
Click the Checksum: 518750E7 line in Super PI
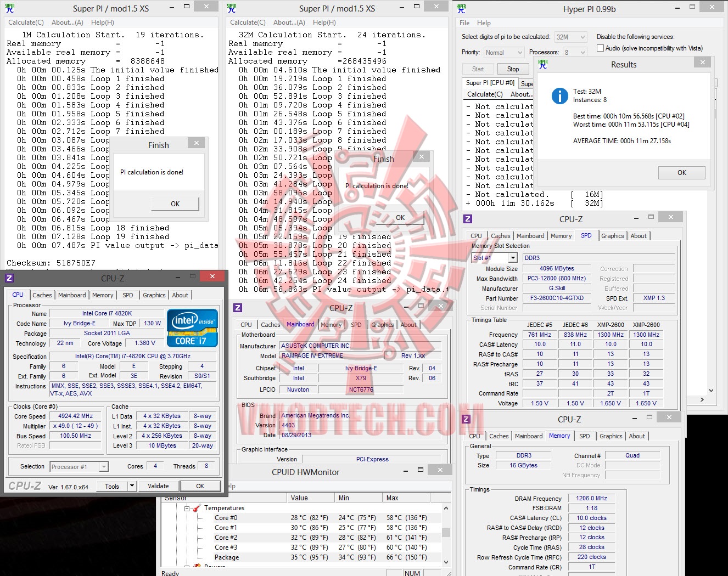point(51,263)
